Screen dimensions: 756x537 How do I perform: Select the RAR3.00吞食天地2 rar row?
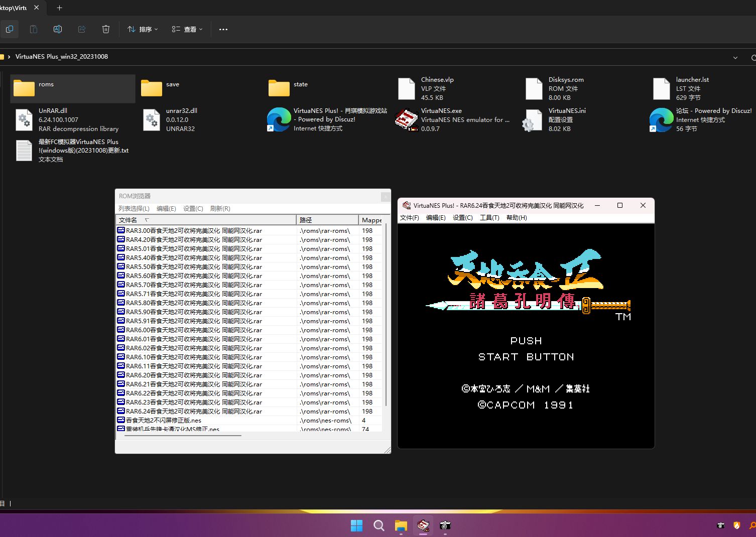pyautogui.click(x=249, y=231)
